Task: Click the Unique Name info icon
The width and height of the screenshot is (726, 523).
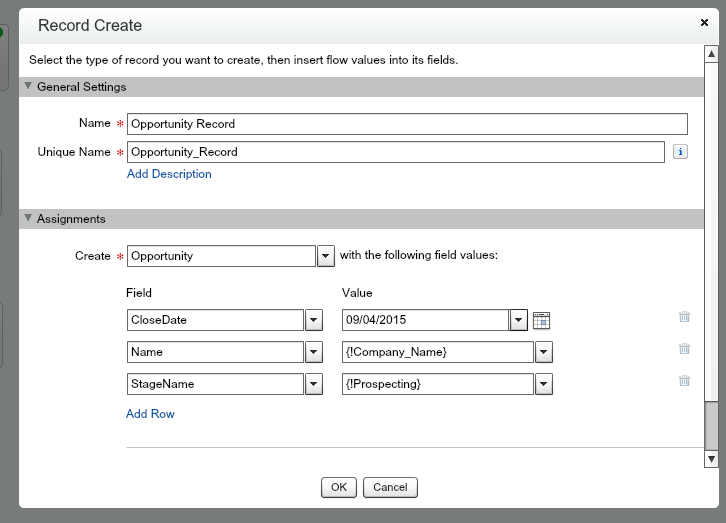Action: click(x=680, y=152)
